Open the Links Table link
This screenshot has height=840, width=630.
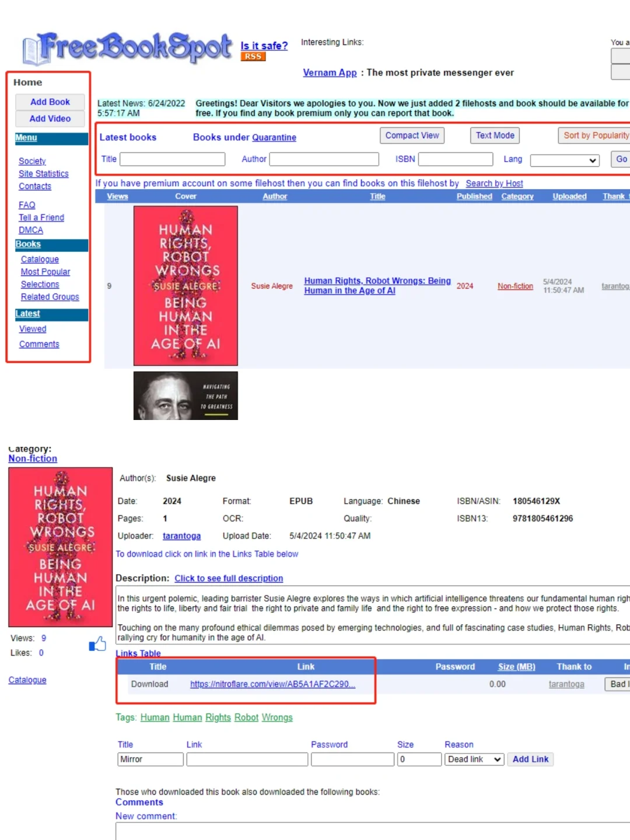pyautogui.click(x=138, y=653)
